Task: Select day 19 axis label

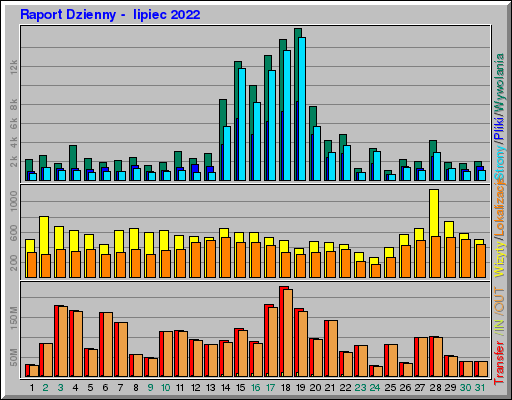Action: pyautogui.click(x=301, y=388)
